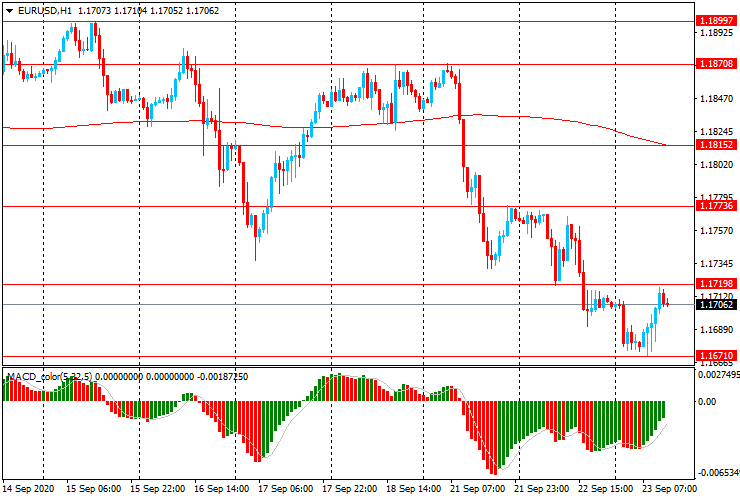Select the 1.17345 price scale value
740x500 pixels.
(x=717, y=263)
